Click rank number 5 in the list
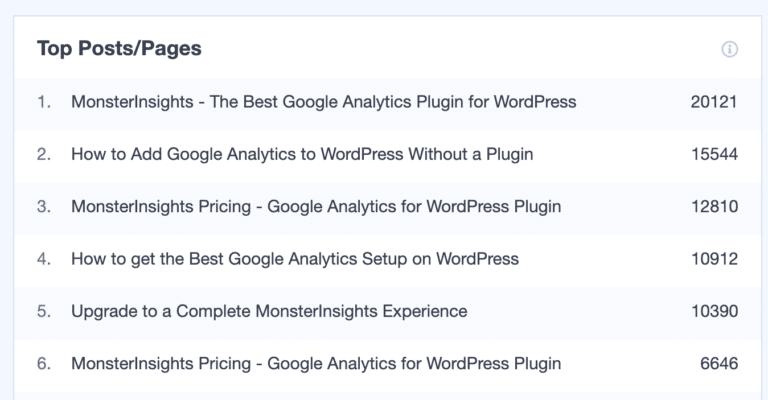The image size is (768, 400). (x=43, y=311)
